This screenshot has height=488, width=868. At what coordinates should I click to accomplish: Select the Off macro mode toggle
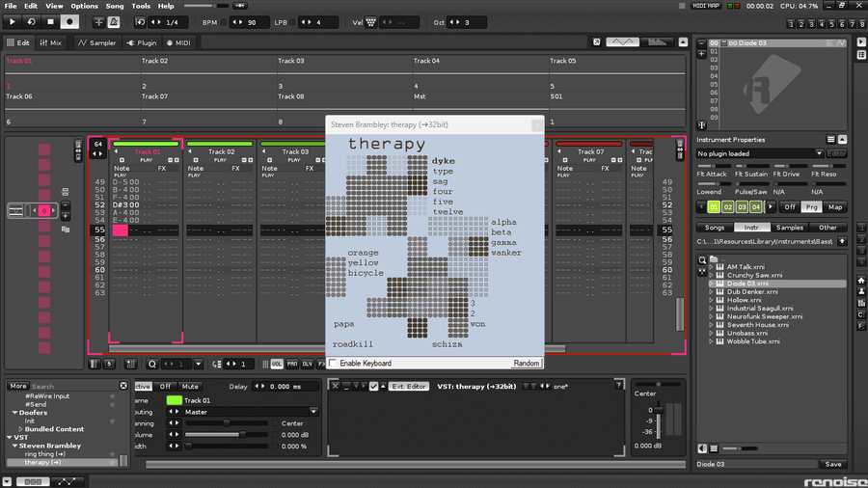click(x=789, y=207)
